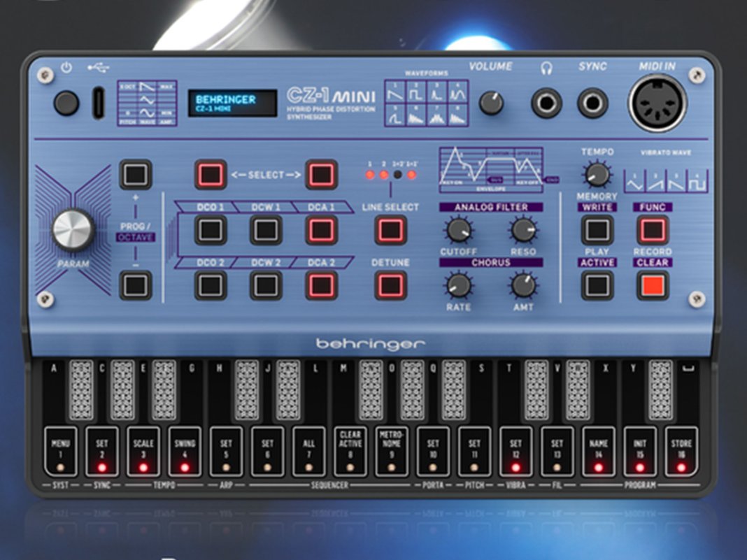Click the USB port slot
Viewport: 747px width, 560px height.
pyautogui.click(x=98, y=103)
